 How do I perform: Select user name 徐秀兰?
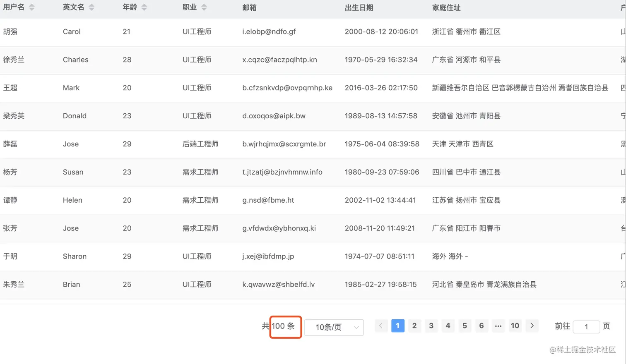(x=14, y=60)
